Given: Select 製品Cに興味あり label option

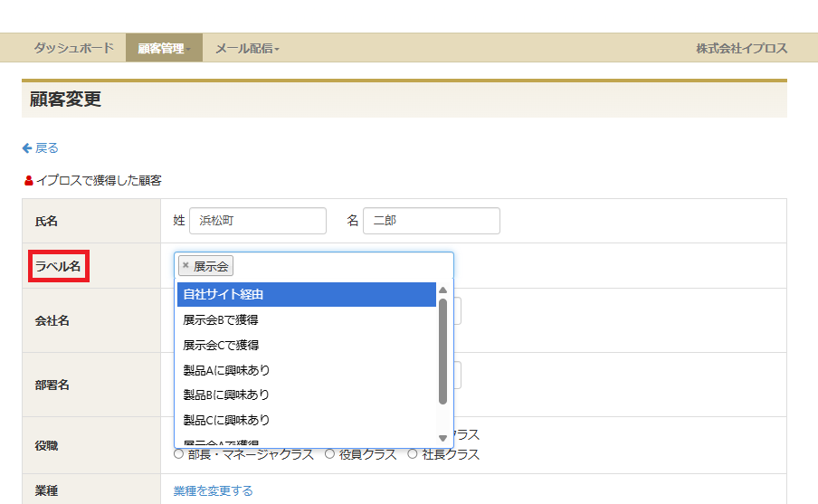Looking at the screenshot, I should click(x=306, y=420).
